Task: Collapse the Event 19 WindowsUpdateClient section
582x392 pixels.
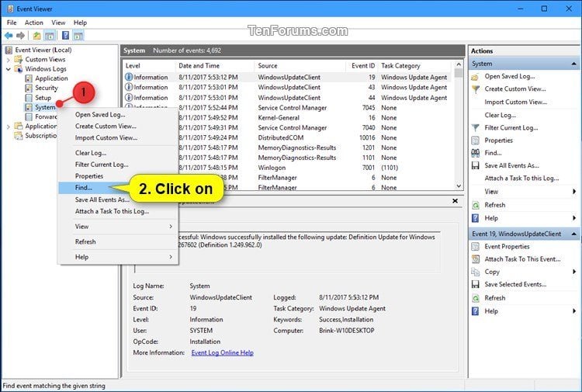Action: click(573, 234)
